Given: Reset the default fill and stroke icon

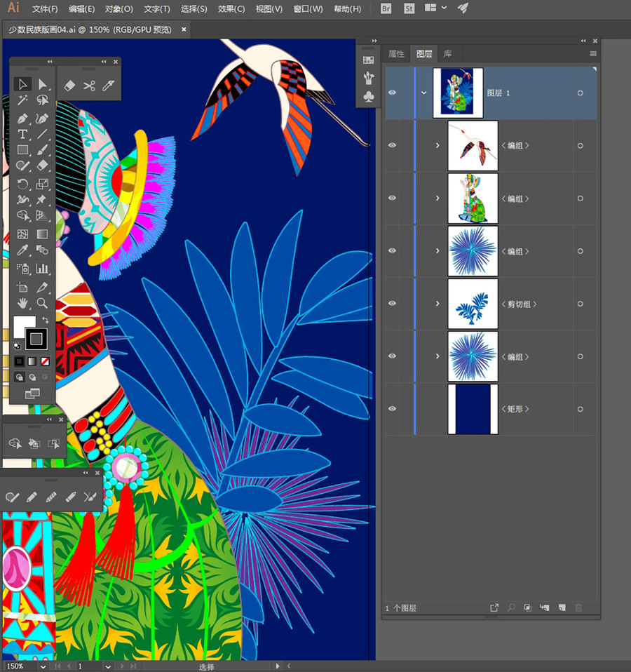Looking at the screenshot, I should [x=17, y=345].
